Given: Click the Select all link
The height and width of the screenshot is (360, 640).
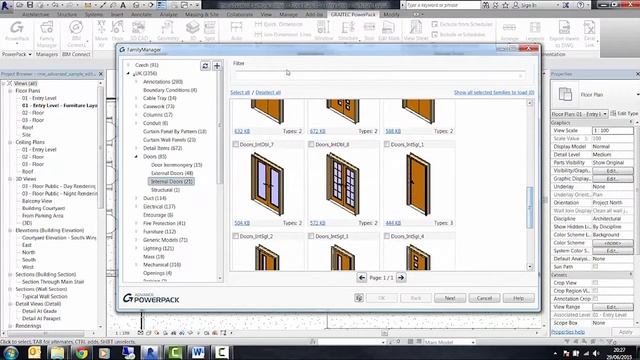Looking at the screenshot, I should pyautogui.click(x=240, y=93).
